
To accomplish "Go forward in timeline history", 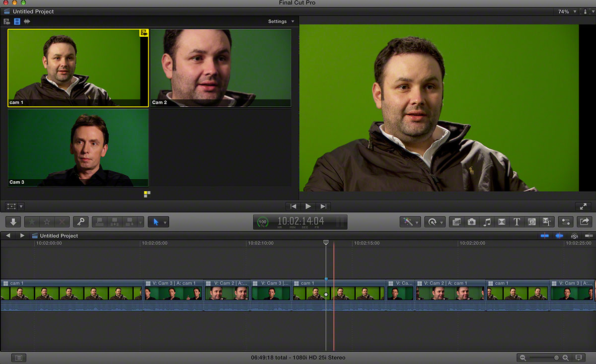I will 22,235.
